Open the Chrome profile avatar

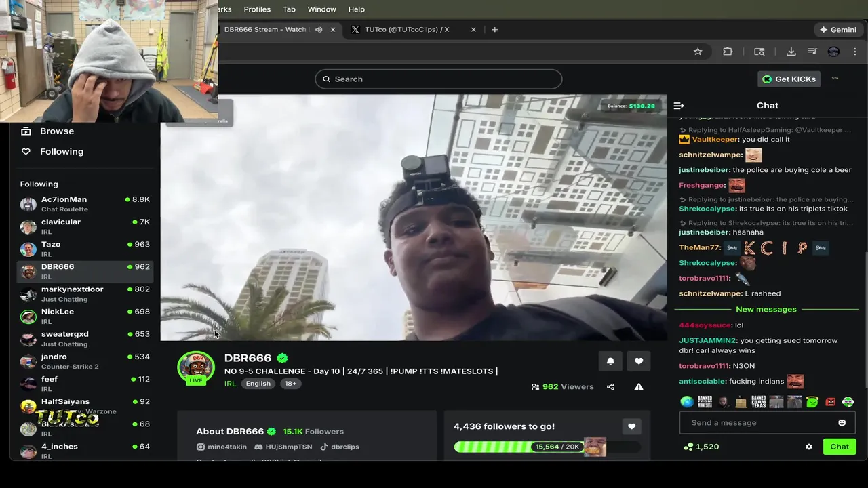tap(833, 52)
